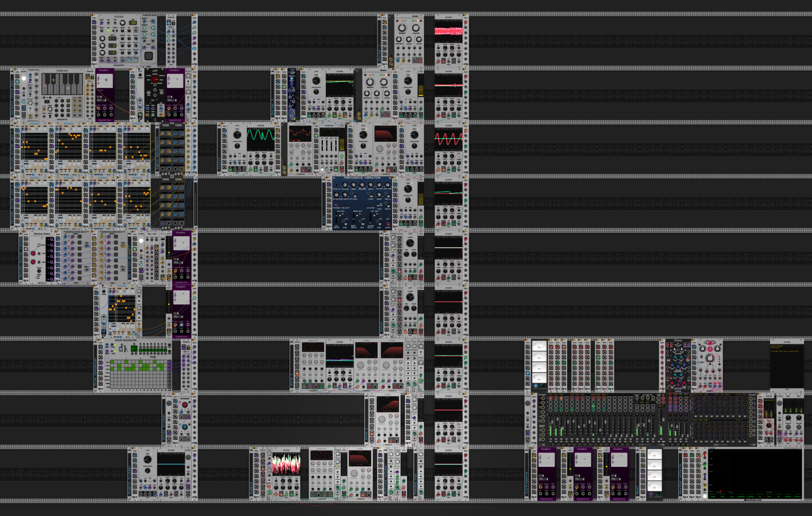Screen dimensions: 812x516
Task: Click the Classic VCO waveform display in Violin row
Action: [300, 133]
